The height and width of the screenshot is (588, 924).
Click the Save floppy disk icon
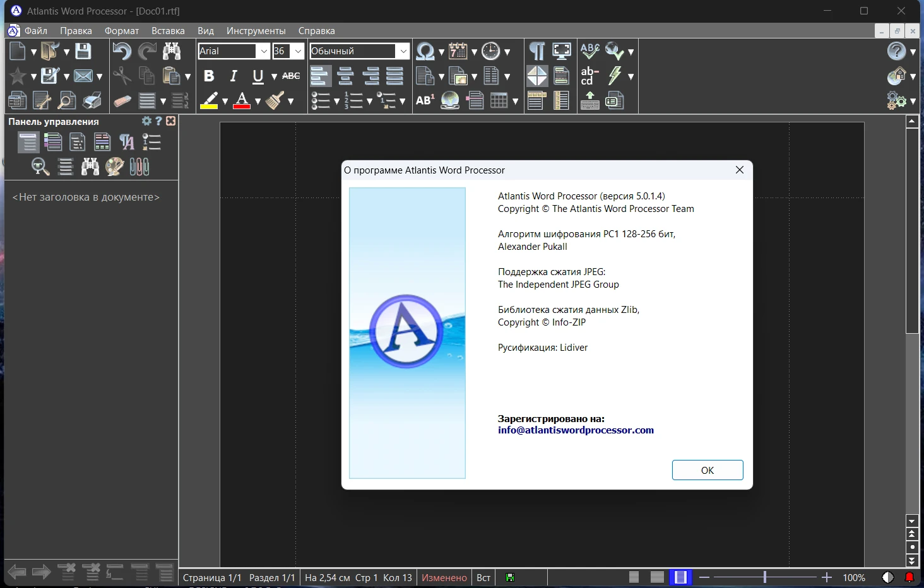(83, 51)
